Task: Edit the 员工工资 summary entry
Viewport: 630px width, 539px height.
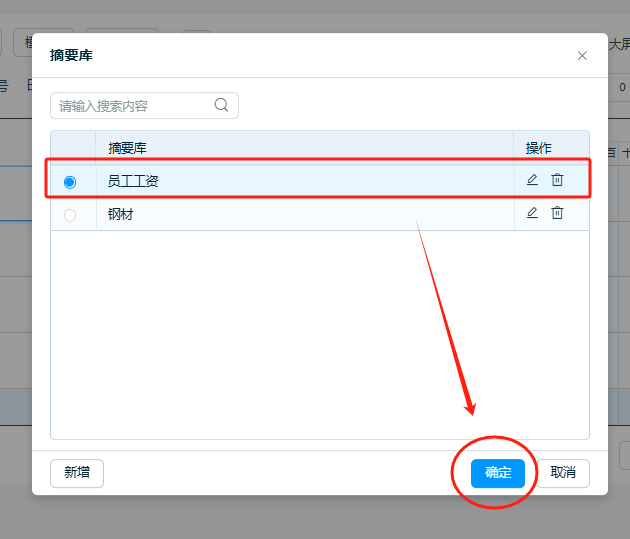Action: coord(532,180)
